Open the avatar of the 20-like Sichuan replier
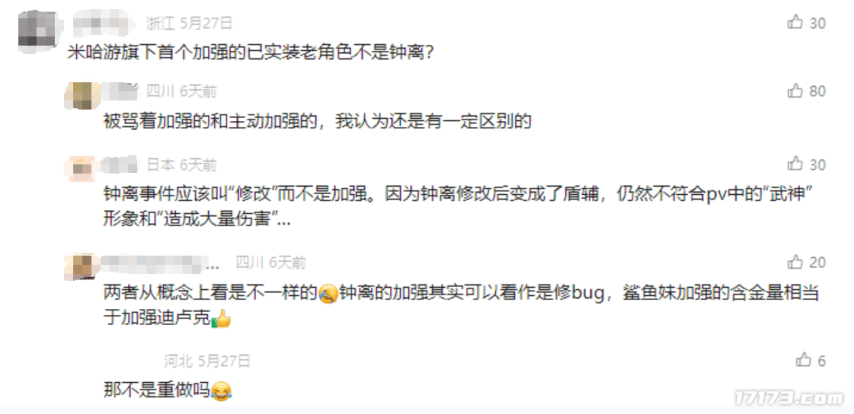The image size is (854, 414). coord(82,267)
